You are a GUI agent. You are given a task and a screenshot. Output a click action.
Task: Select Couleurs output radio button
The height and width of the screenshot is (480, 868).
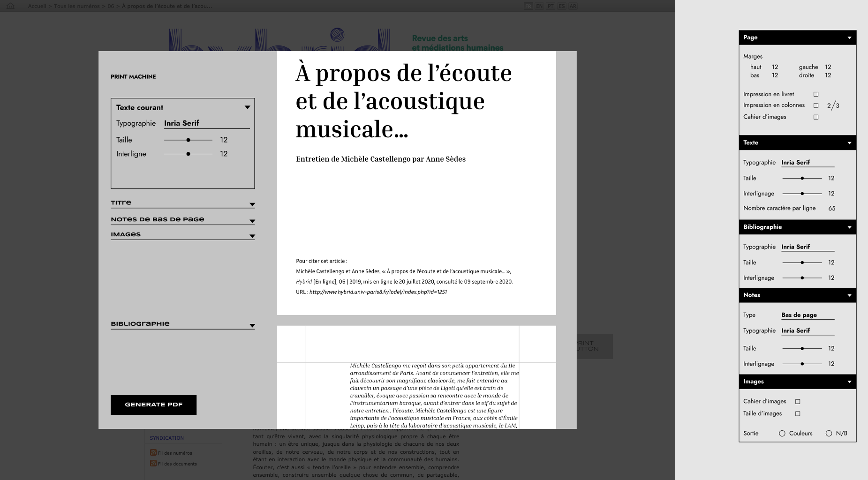pos(782,434)
